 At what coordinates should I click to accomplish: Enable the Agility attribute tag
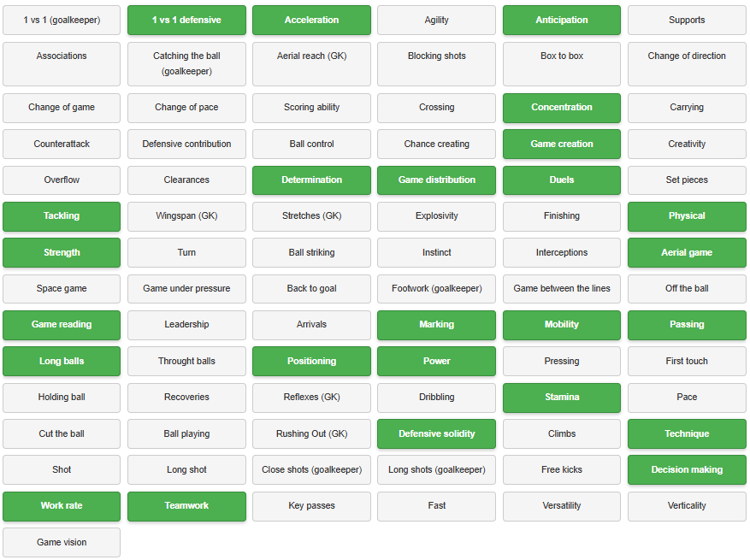pyautogui.click(x=436, y=20)
